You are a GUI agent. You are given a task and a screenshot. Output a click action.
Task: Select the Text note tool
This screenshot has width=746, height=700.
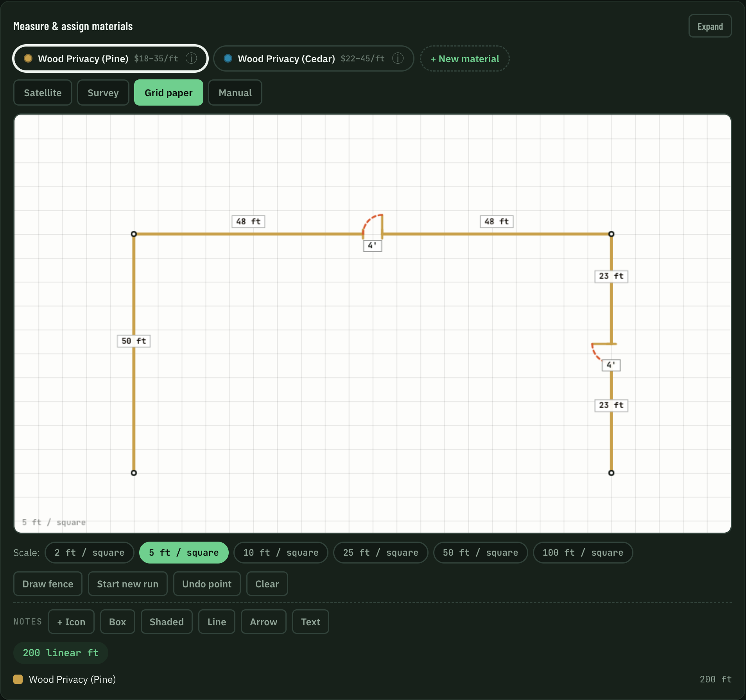point(310,622)
